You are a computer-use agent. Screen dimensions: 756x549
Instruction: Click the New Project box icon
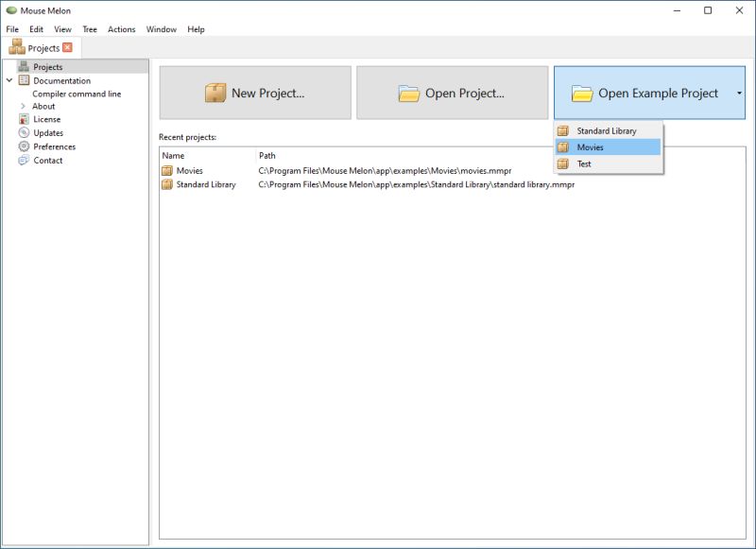click(215, 93)
